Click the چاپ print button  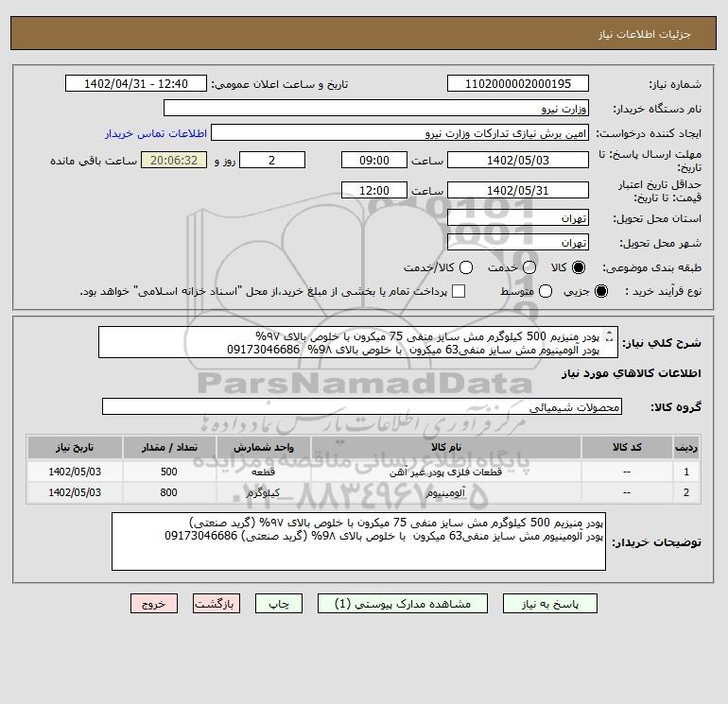tap(279, 604)
